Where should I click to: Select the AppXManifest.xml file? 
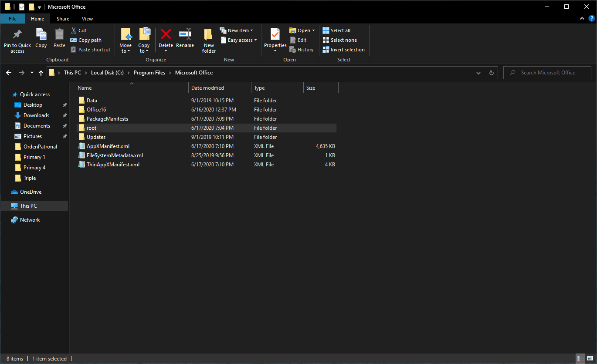tap(207, 146)
